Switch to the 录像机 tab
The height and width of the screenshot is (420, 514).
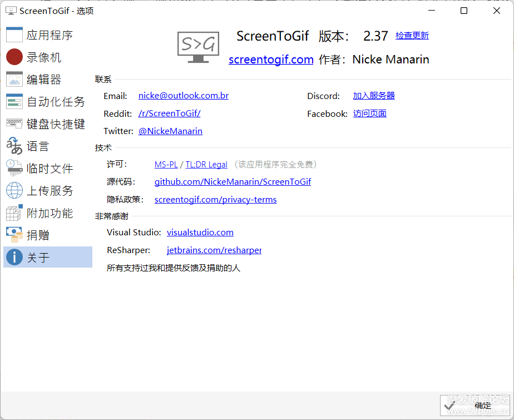coord(48,57)
